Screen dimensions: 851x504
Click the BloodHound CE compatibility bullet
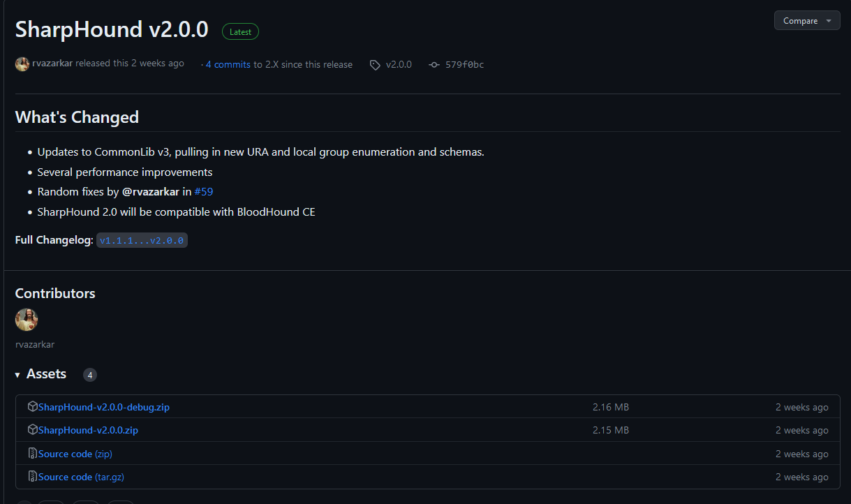(177, 212)
